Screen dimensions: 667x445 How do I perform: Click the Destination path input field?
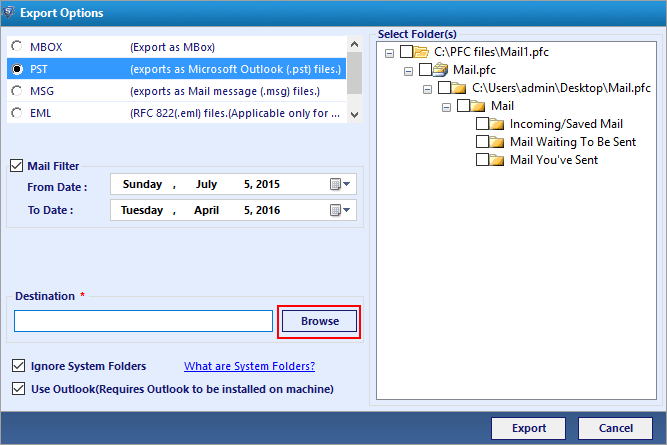(143, 321)
